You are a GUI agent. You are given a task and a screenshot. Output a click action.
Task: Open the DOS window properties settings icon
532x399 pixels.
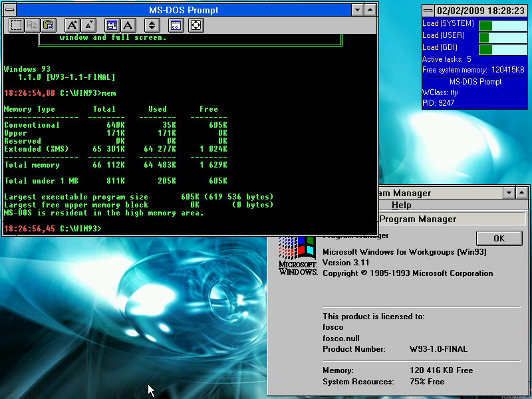112,25
